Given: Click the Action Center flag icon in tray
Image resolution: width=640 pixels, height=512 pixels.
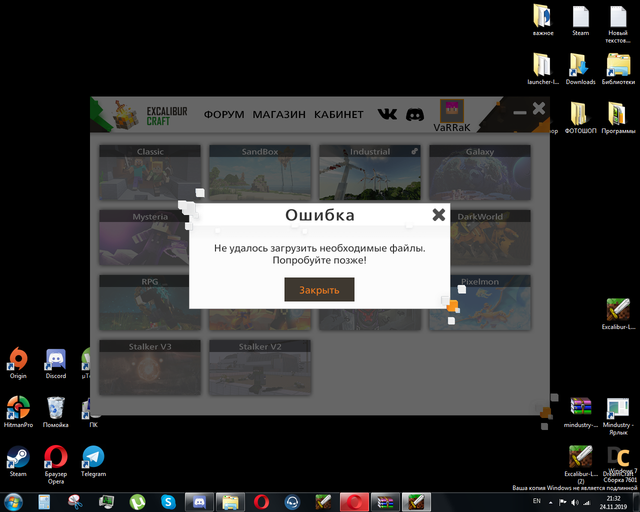Looking at the screenshot, I should pyautogui.click(x=562, y=502).
